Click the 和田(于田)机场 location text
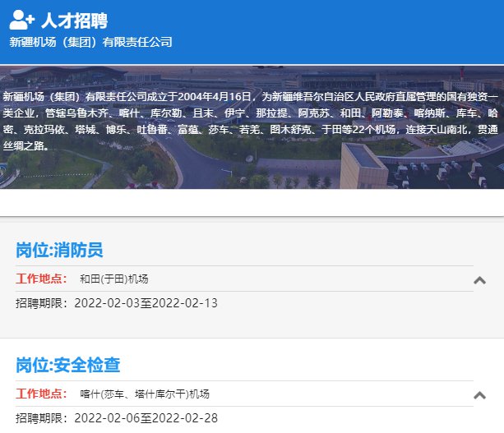 (x=113, y=279)
